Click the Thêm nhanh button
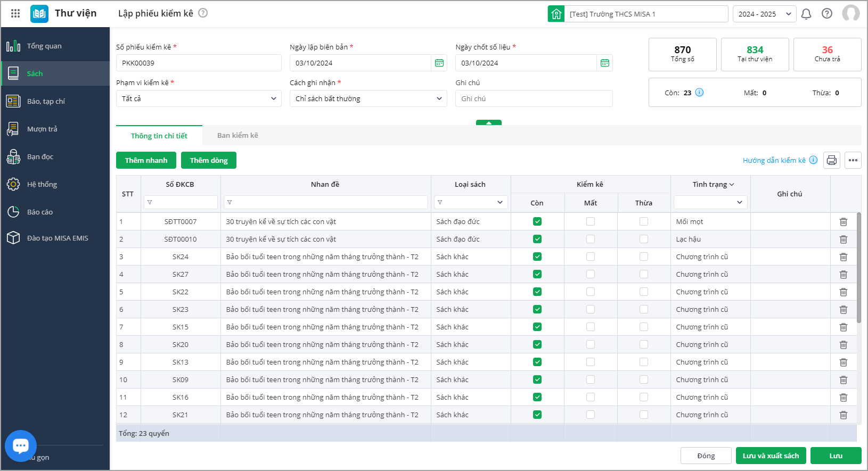Image resolution: width=868 pixels, height=471 pixels. tap(146, 160)
